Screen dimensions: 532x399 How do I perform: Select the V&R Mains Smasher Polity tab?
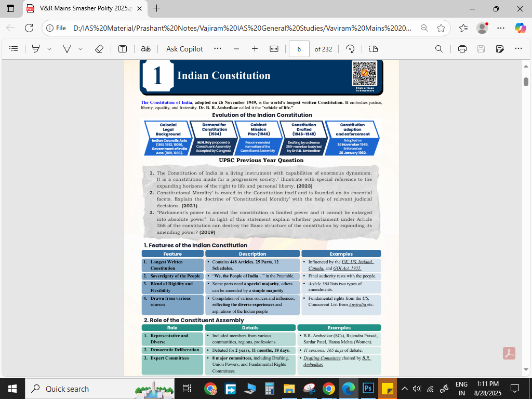(78, 9)
